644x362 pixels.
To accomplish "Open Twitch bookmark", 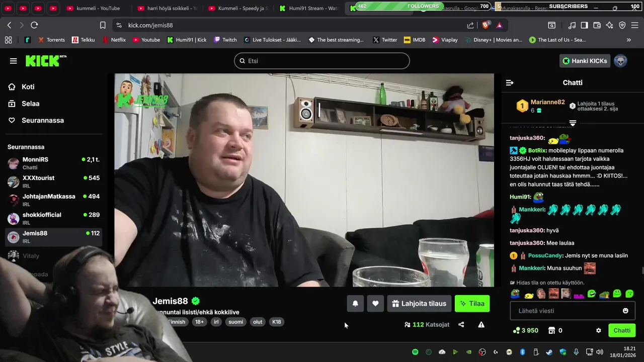I will click(x=225, y=40).
